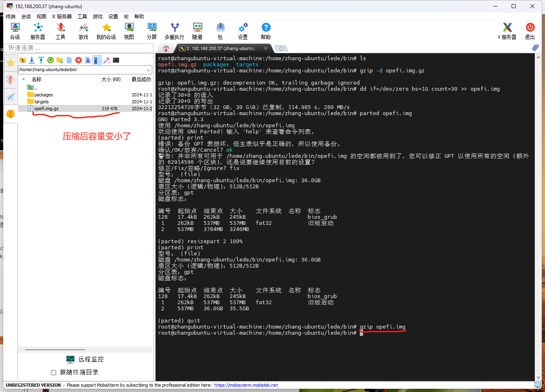Open the 服务器 (Servers) toolbar icon
Viewport: 545px width, 392px height.
click(38, 31)
